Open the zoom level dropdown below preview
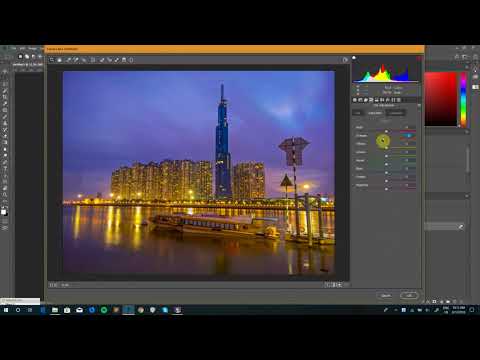The width and height of the screenshot is (480, 360). (x=65, y=285)
